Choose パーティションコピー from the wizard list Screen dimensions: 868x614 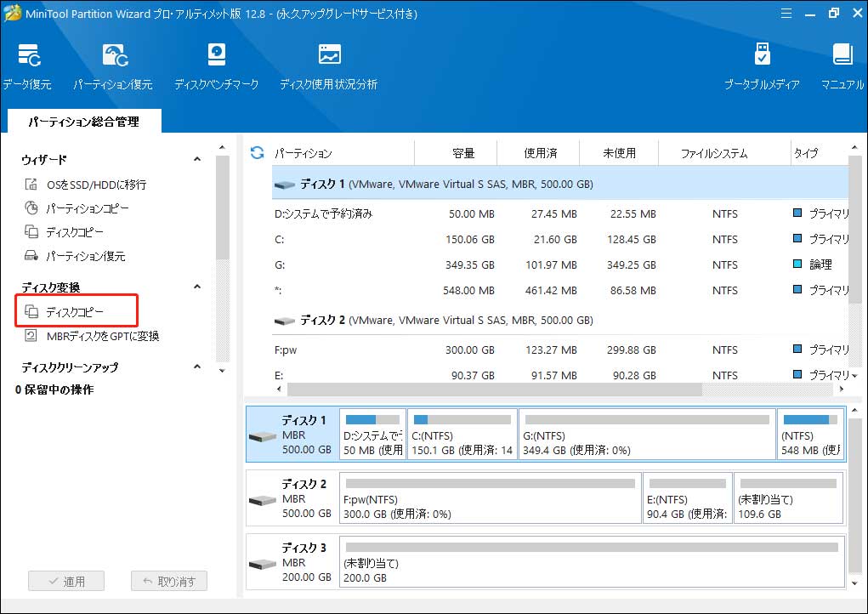pos(82,208)
